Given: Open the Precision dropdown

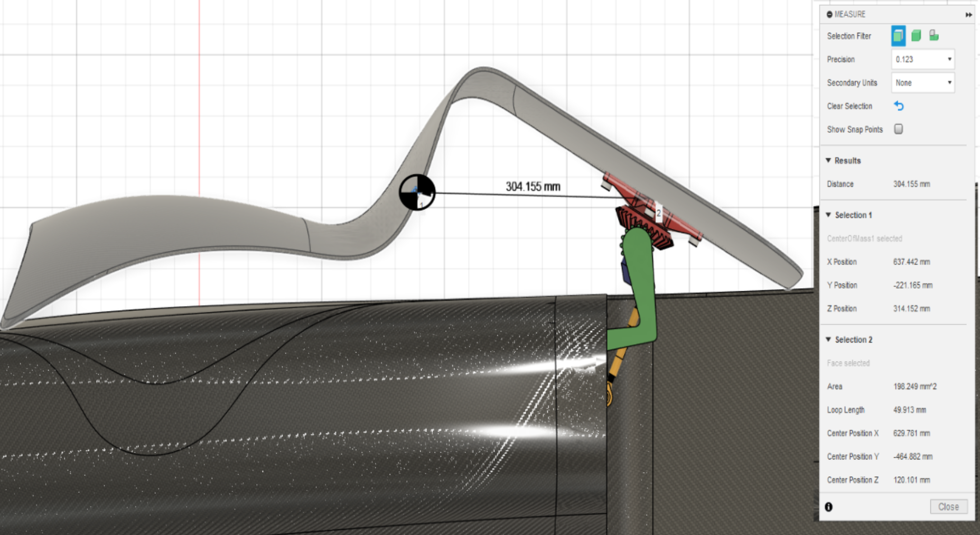Looking at the screenshot, I should coord(923,59).
